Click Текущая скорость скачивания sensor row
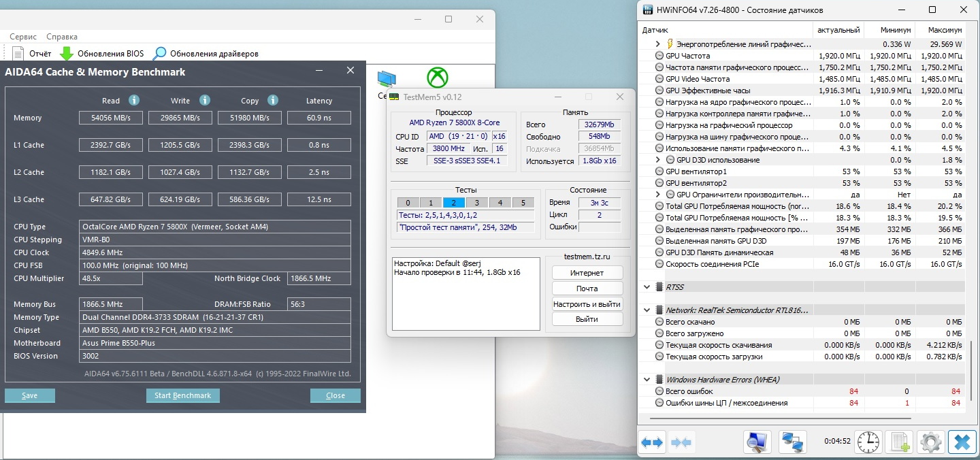 pyautogui.click(x=802, y=345)
